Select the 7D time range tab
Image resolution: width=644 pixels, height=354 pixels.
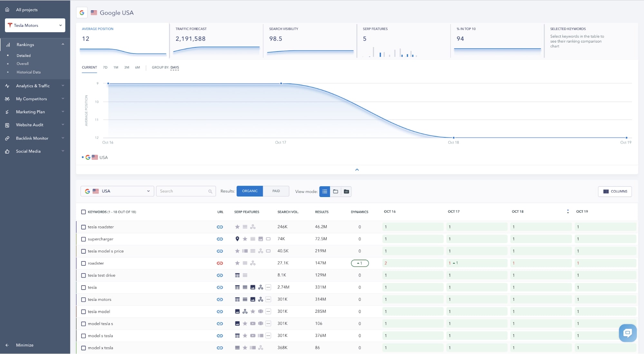105,67
